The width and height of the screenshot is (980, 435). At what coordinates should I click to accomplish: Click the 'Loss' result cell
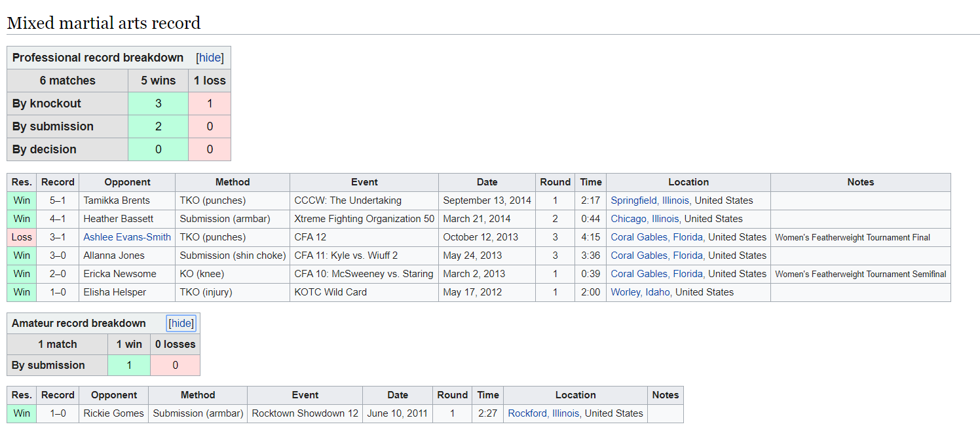pos(22,237)
